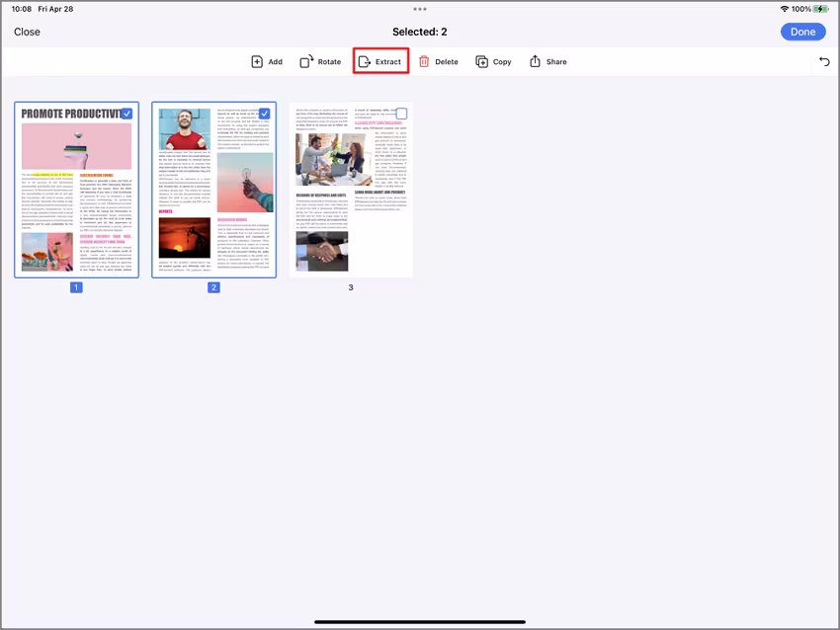Image resolution: width=840 pixels, height=630 pixels.
Task: Click the Extract pages icon
Action: coord(365,61)
